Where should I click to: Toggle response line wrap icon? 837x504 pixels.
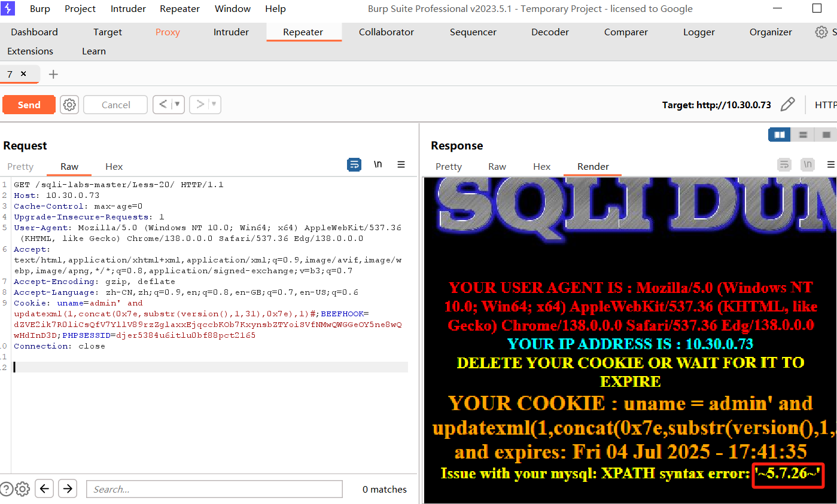(x=784, y=164)
